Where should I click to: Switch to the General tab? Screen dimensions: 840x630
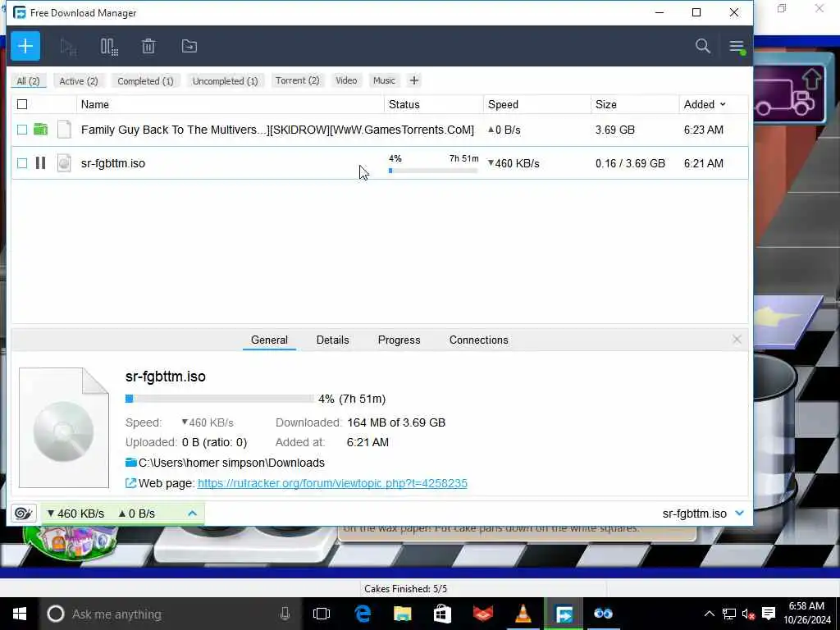[x=269, y=340]
